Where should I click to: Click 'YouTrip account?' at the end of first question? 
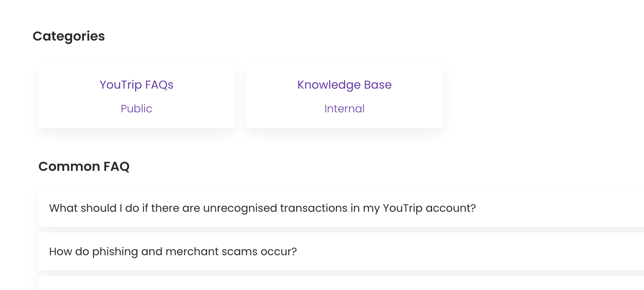click(429, 208)
